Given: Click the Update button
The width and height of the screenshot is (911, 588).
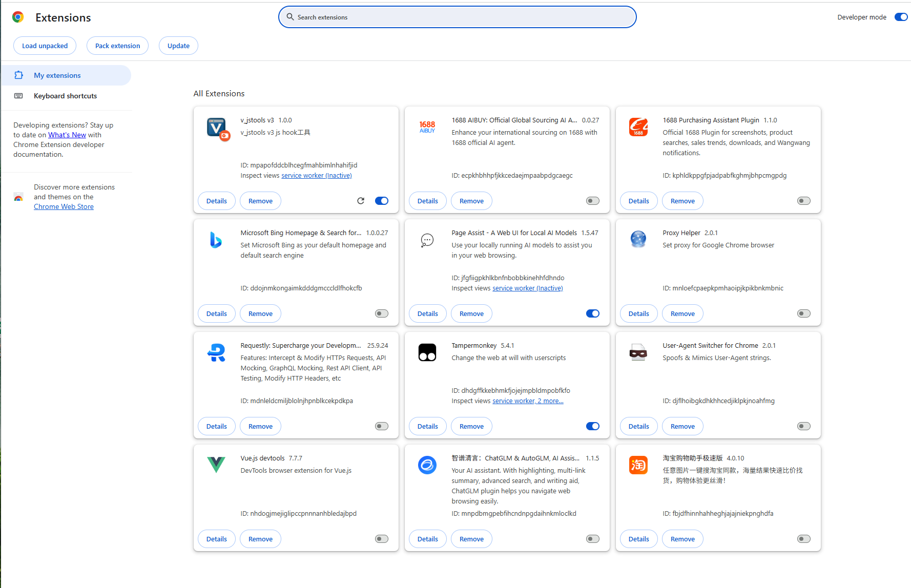Looking at the screenshot, I should [x=178, y=46].
